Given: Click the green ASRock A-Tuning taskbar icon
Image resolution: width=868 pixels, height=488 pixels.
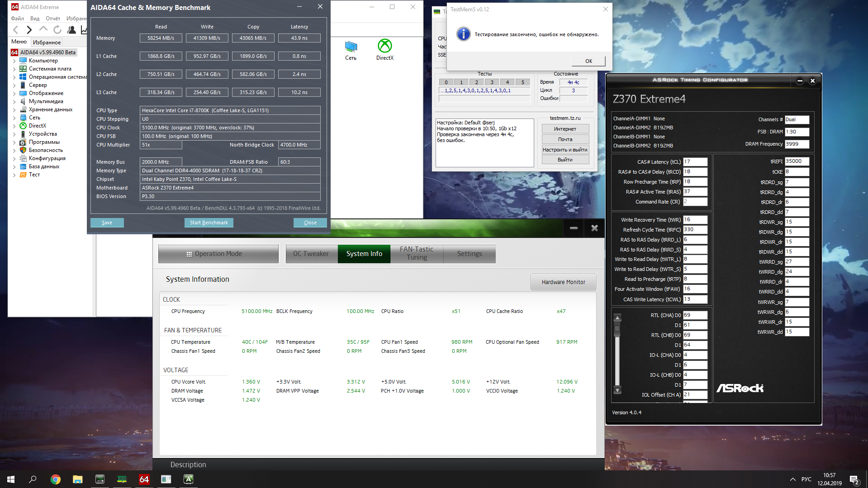Looking at the screenshot, I should 189,479.
